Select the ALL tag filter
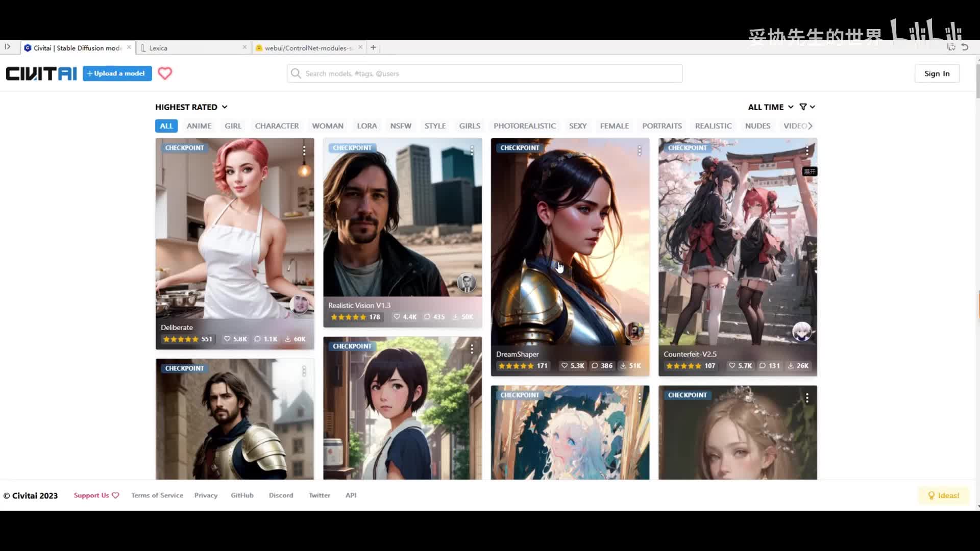 (166, 126)
